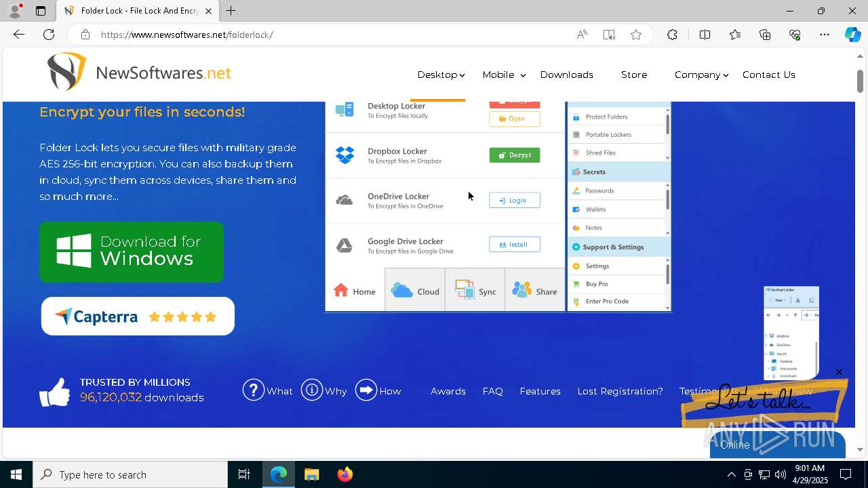This screenshot has height=488, width=868.
Task: Open Copilot sidebar icon
Action: pyautogui.click(x=852, y=35)
